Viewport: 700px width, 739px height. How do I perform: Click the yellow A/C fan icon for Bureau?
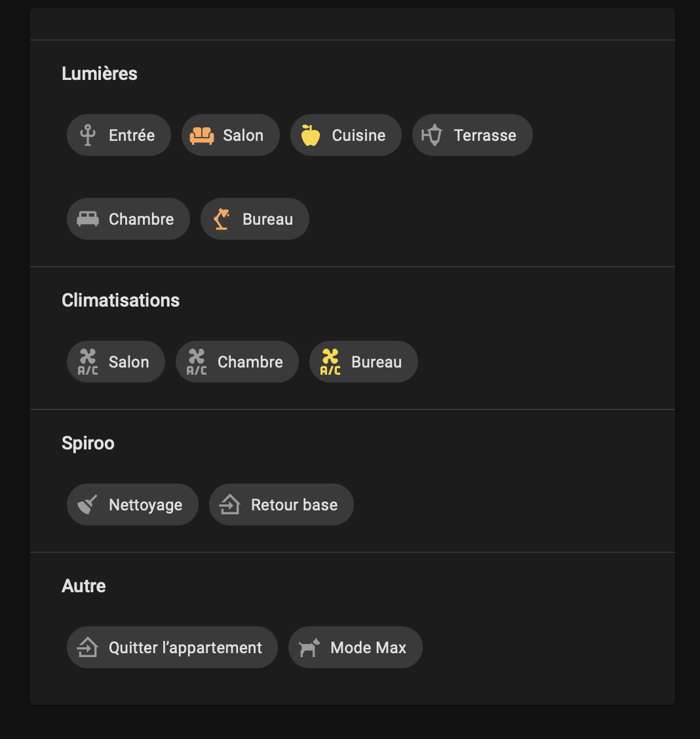(x=330, y=362)
